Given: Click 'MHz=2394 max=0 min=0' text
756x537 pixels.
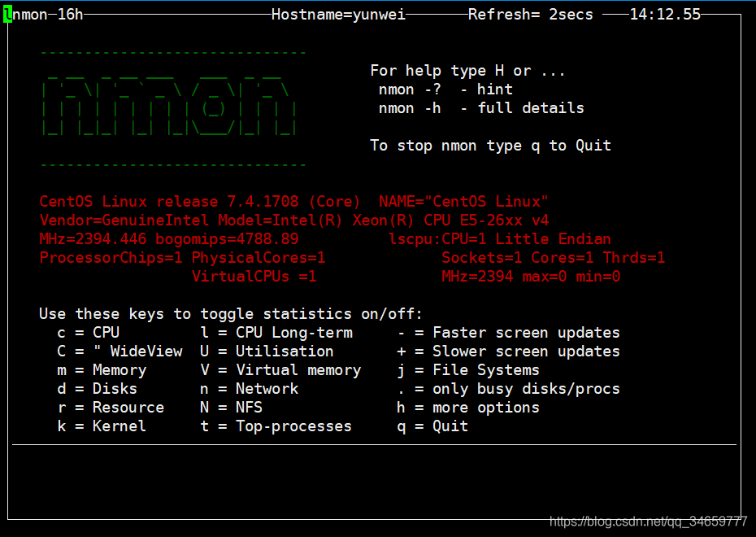Looking at the screenshot, I should (x=531, y=277).
